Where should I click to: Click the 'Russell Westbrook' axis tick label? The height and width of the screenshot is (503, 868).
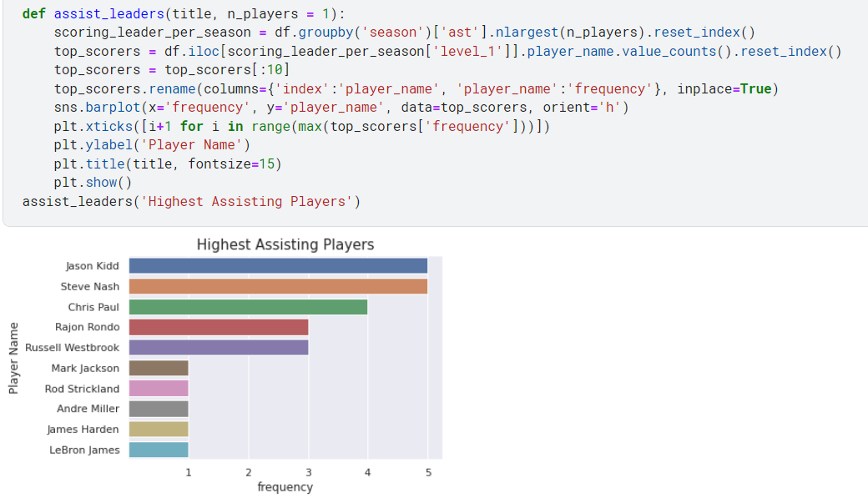coord(72,347)
